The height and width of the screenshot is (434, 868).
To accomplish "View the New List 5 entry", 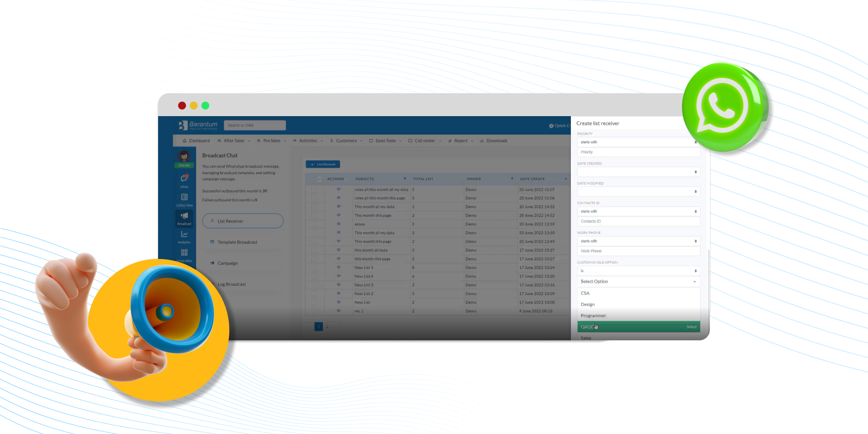I will pos(339,267).
